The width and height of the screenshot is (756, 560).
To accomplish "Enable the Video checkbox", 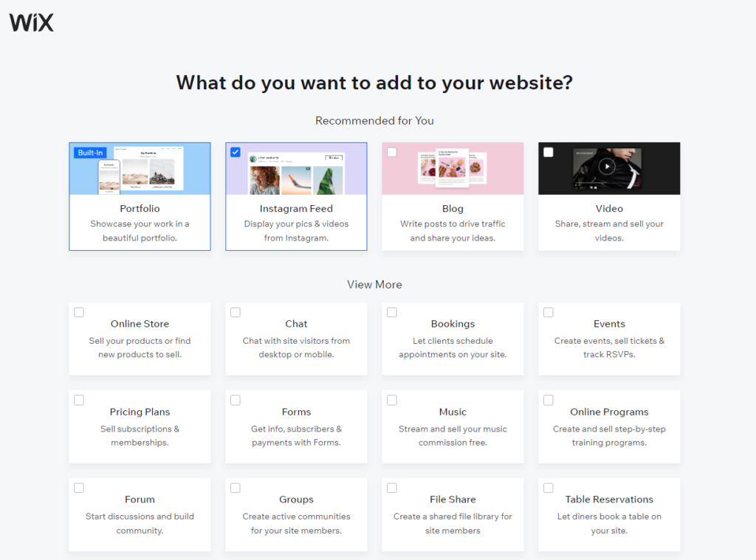I will (x=548, y=151).
